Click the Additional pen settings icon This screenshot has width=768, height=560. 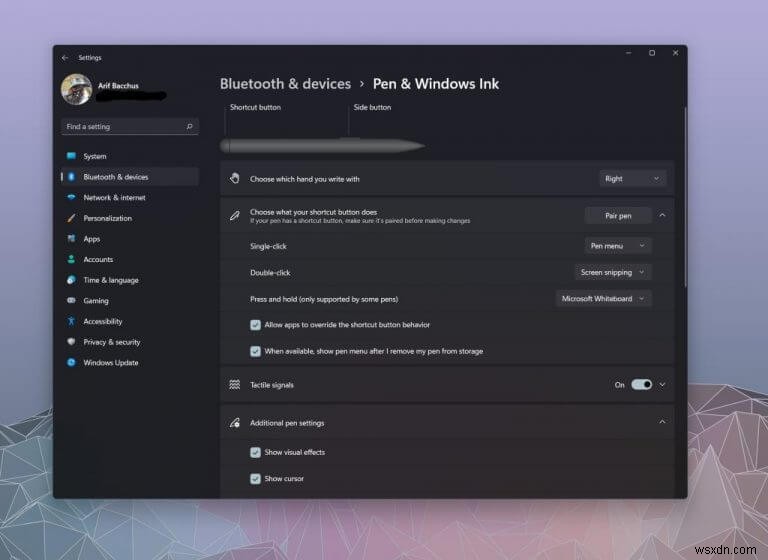click(235, 422)
